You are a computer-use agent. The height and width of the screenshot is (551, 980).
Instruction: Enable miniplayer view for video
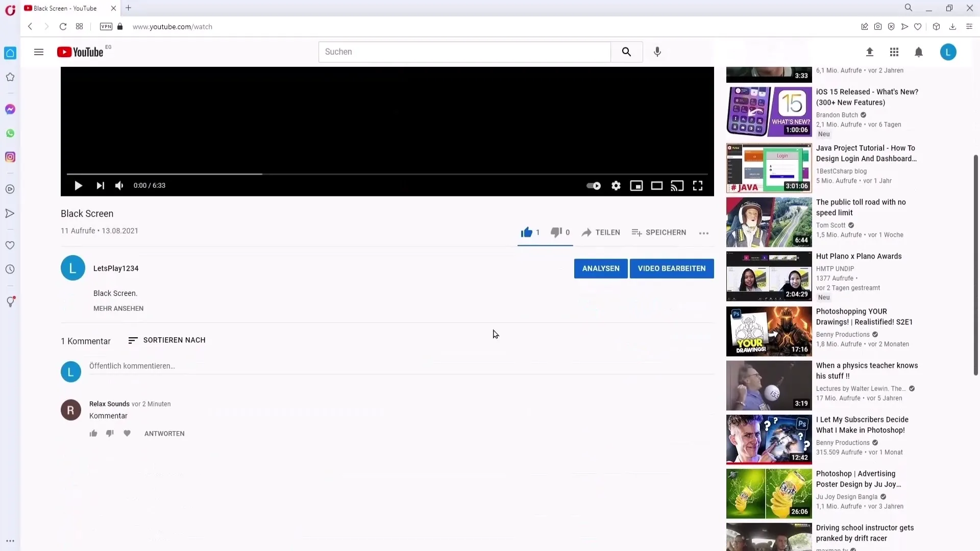point(636,186)
